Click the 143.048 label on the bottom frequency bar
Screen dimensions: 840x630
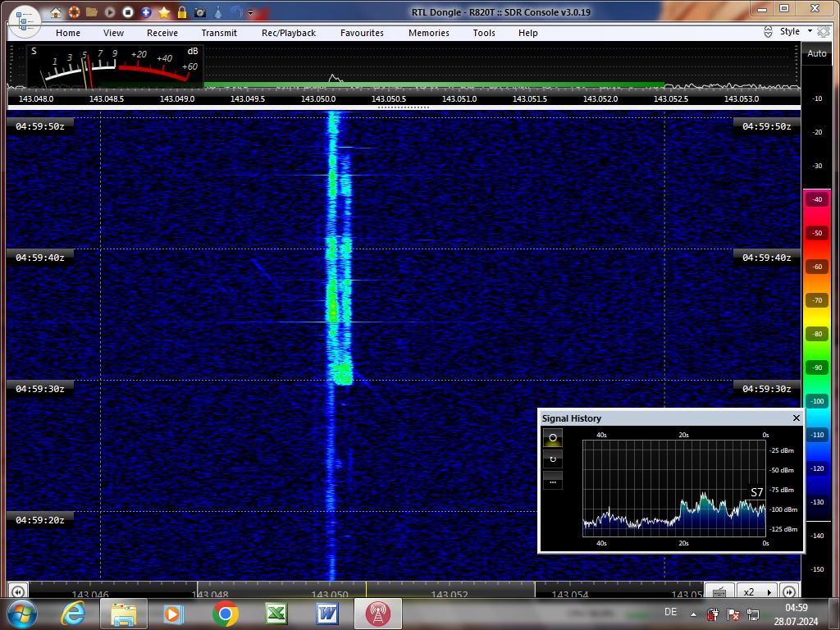click(x=209, y=595)
